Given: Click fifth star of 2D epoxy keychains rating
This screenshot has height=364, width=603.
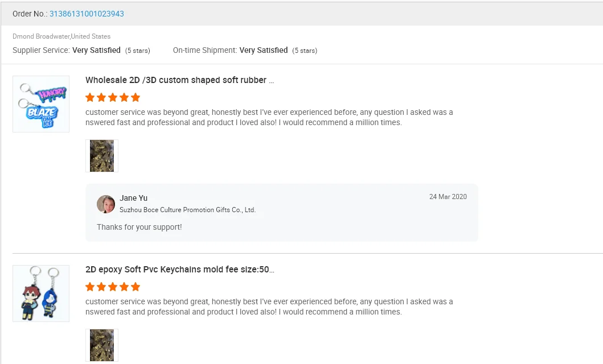Looking at the screenshot, I should 136,287.
